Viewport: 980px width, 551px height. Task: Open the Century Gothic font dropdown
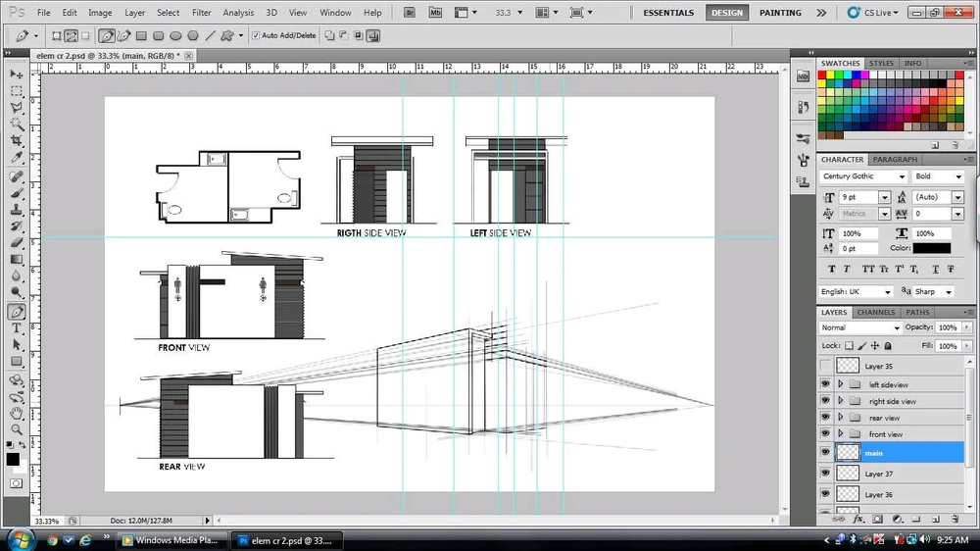click(901, 176)
